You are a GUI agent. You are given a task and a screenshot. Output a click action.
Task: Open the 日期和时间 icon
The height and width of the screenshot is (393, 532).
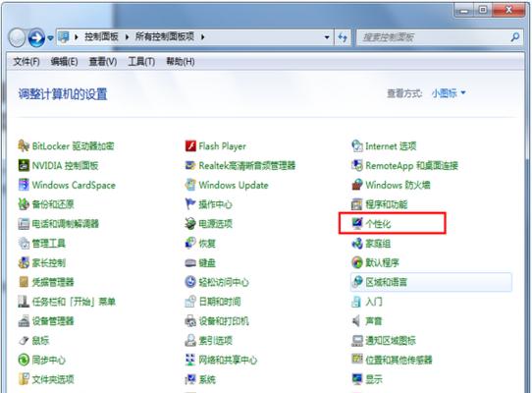click(190, 302)
